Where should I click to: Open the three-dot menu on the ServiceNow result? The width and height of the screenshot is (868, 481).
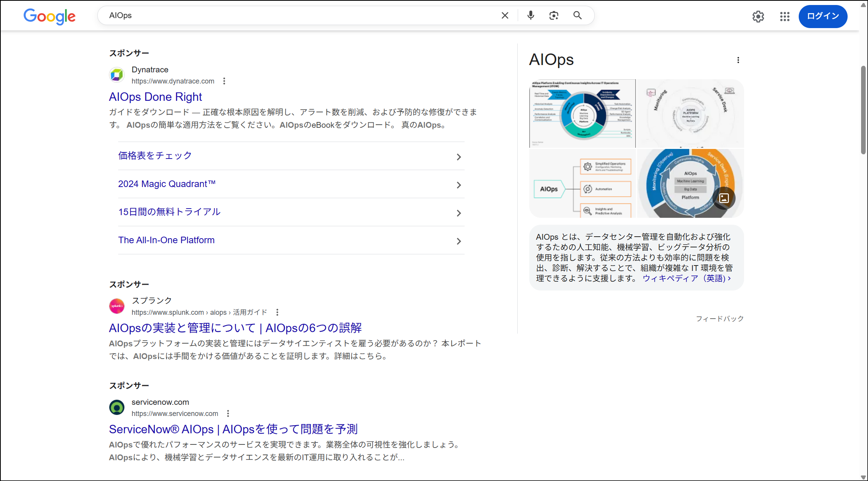227,413
